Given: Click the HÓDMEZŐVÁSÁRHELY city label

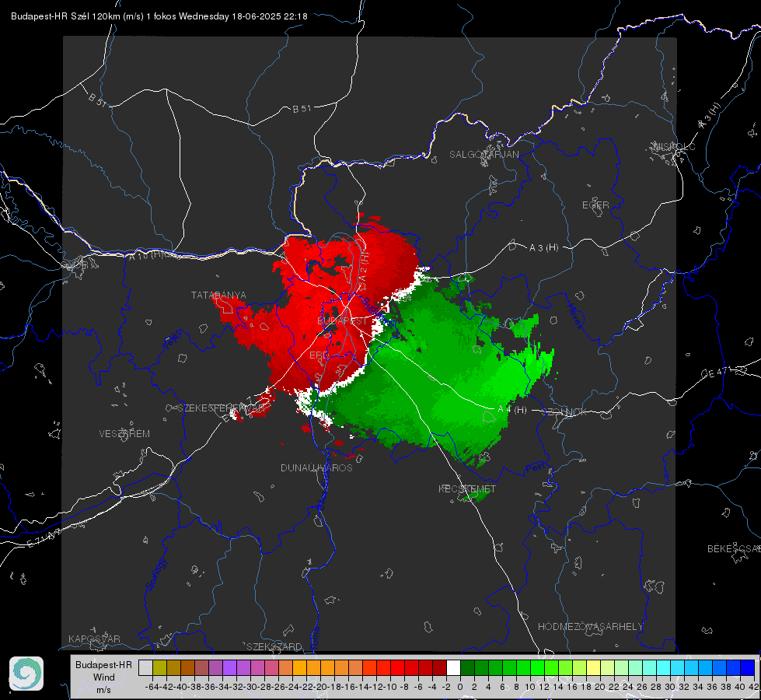Looking at the screenshot, I should [x=590, y=627].
